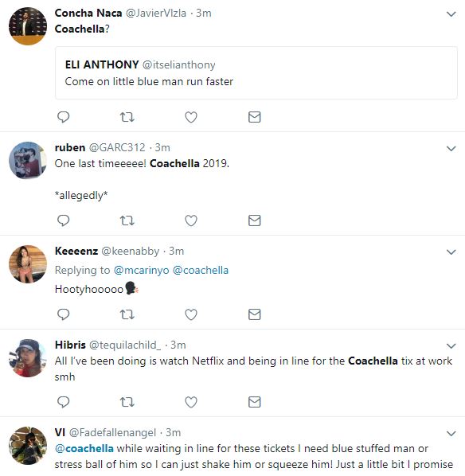The image size is (465, 476).
Task: View ruben's profile picture
Action: 28,160
